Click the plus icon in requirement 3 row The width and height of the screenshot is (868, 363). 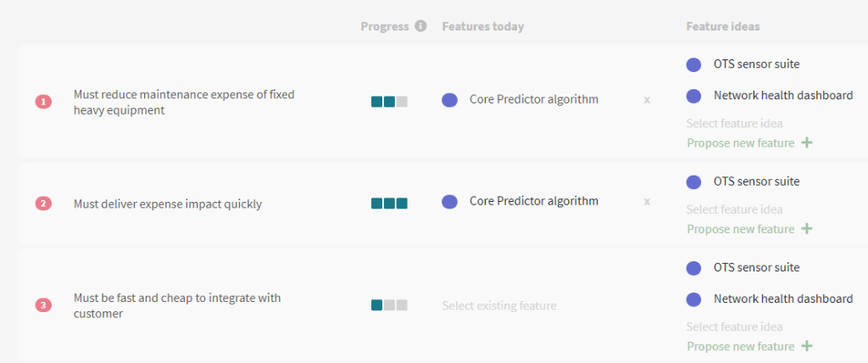[x=807, y=346]
